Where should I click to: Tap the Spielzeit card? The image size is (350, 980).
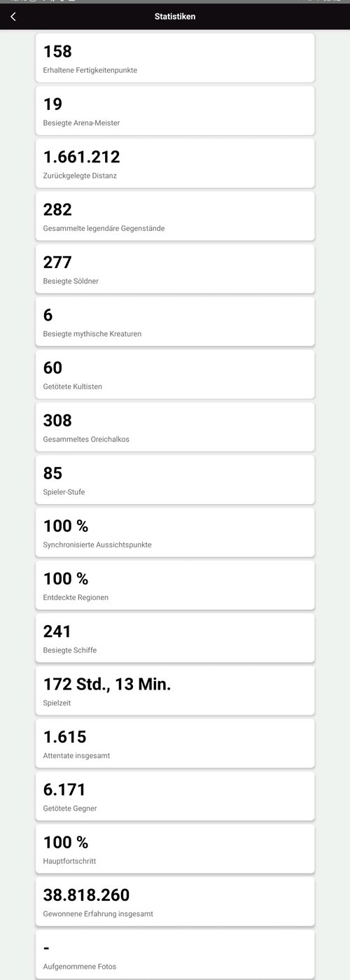pos(175,690)
